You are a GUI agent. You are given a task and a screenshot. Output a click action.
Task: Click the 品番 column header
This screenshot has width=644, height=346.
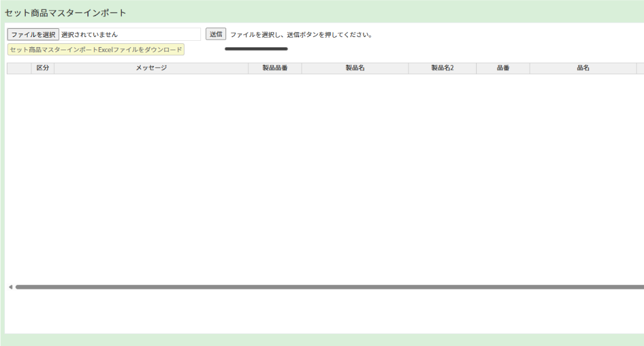click(503, 68)
